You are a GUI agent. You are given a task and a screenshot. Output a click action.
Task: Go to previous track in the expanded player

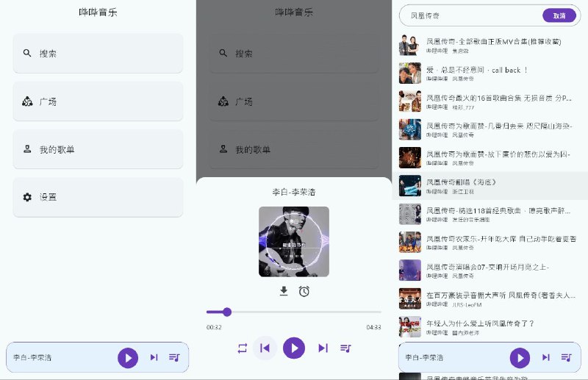(265, 348)
